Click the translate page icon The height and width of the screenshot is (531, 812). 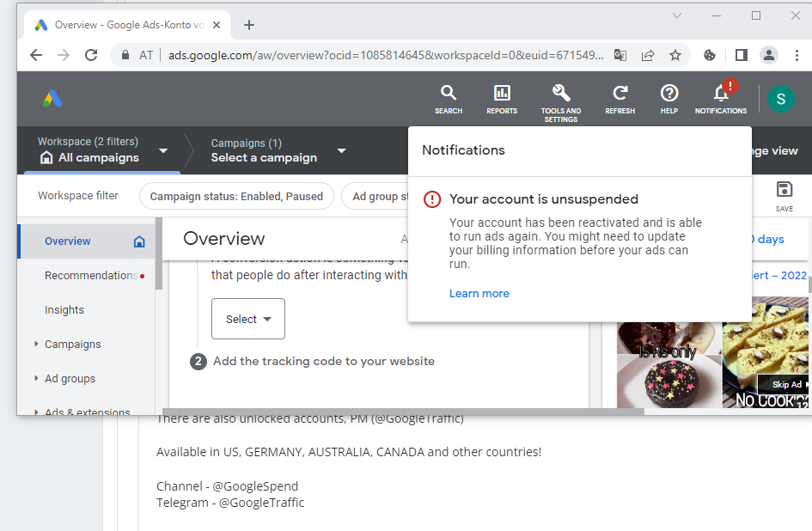[620, 55]
